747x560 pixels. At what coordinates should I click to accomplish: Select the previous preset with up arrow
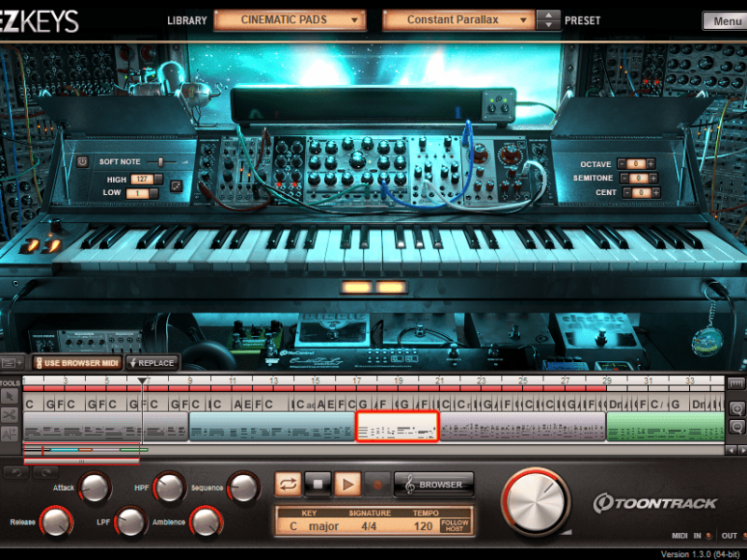[549, 15]
